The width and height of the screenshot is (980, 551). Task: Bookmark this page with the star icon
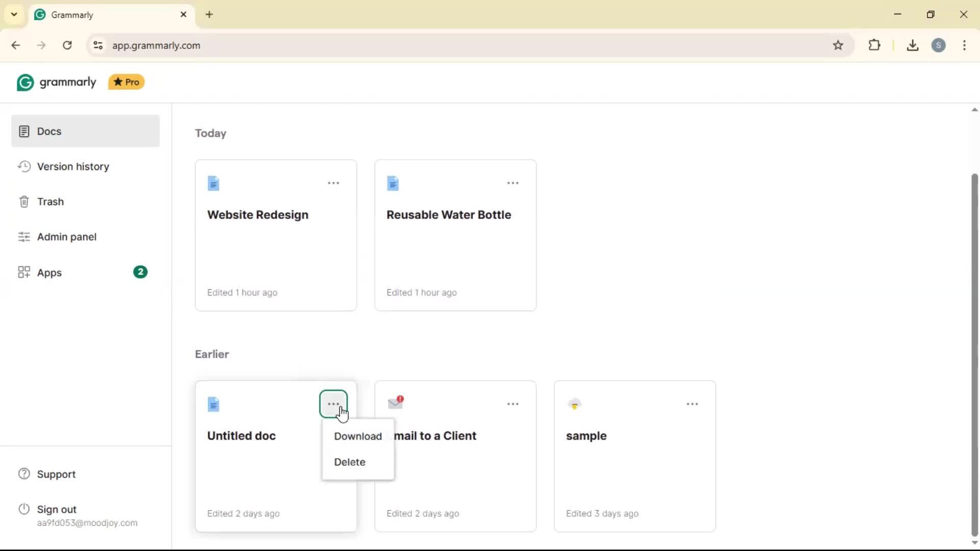838,45
